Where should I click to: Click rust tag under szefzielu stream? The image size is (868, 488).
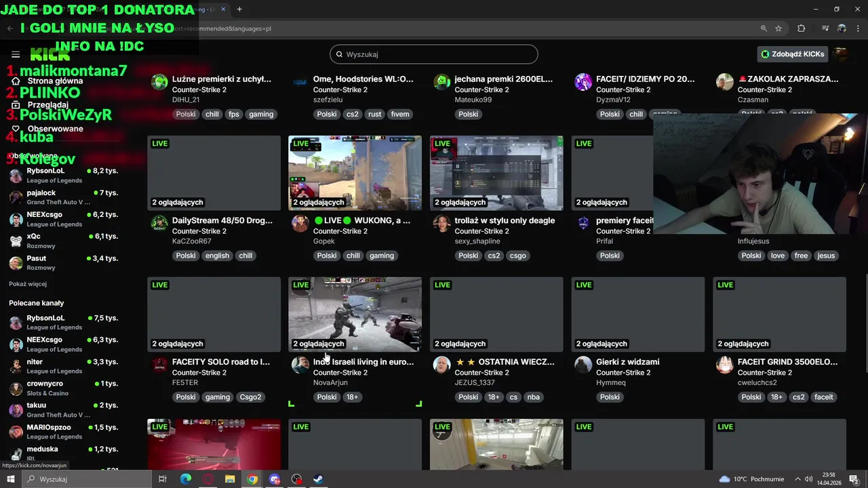(x=374, y=114)
